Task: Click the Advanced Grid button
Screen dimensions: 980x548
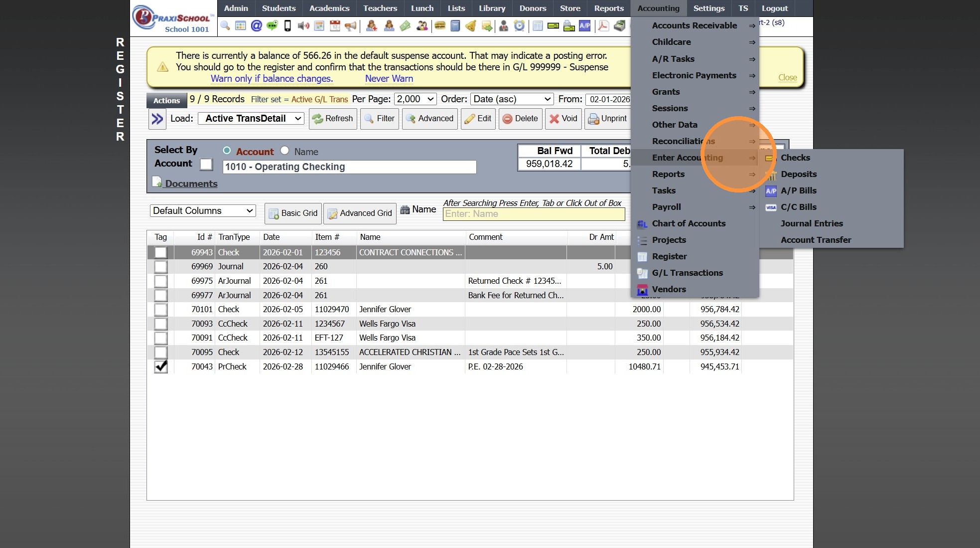Action: 360,213
